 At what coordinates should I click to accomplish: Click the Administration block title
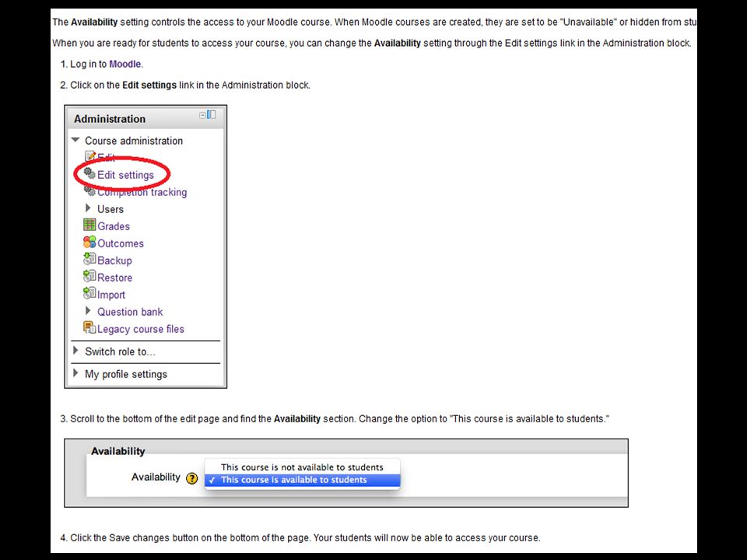[110, 119]
